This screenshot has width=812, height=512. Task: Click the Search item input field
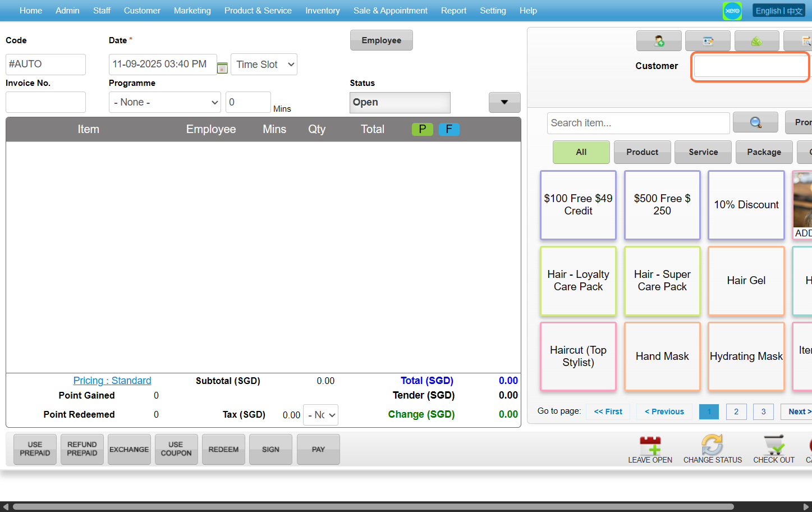click(x=638, y=123)
